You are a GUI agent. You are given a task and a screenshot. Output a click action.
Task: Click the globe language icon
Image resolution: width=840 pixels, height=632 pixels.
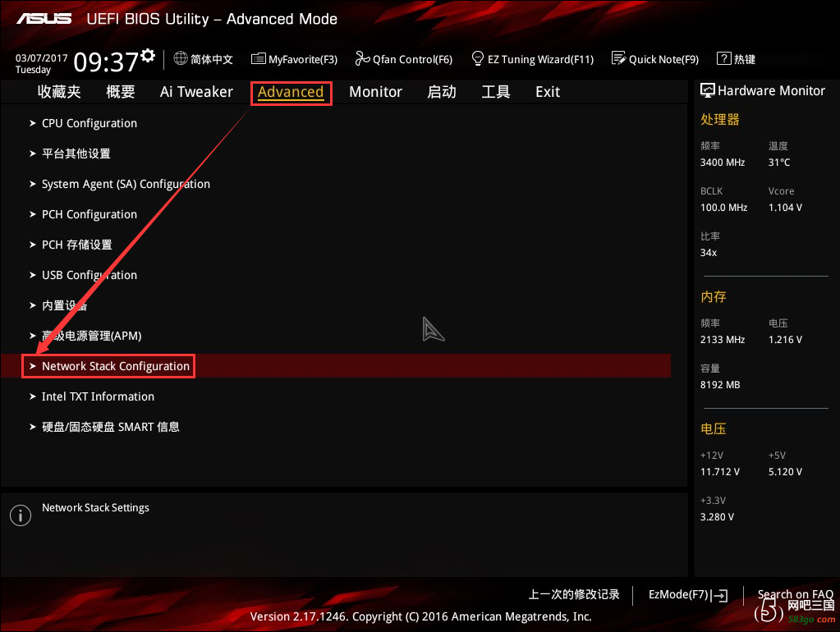coord(181,58)
